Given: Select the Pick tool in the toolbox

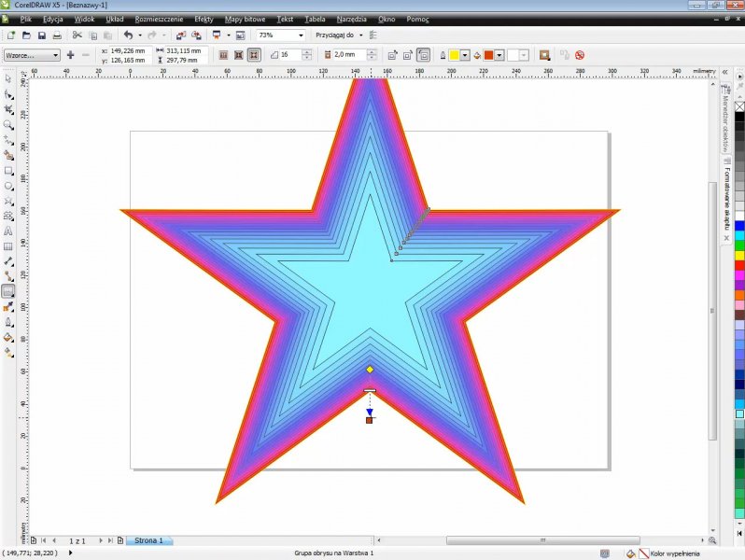Looking at the screenshot, I should tap(8, 79).
